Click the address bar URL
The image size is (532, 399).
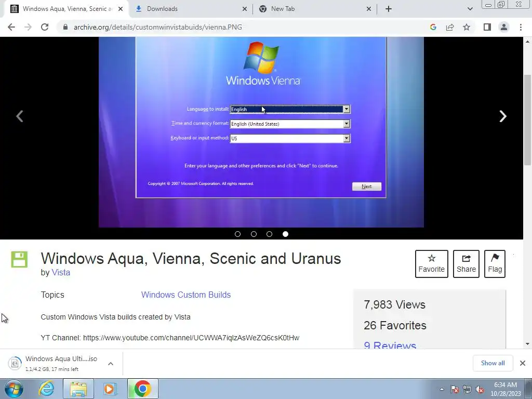[158, 27]
